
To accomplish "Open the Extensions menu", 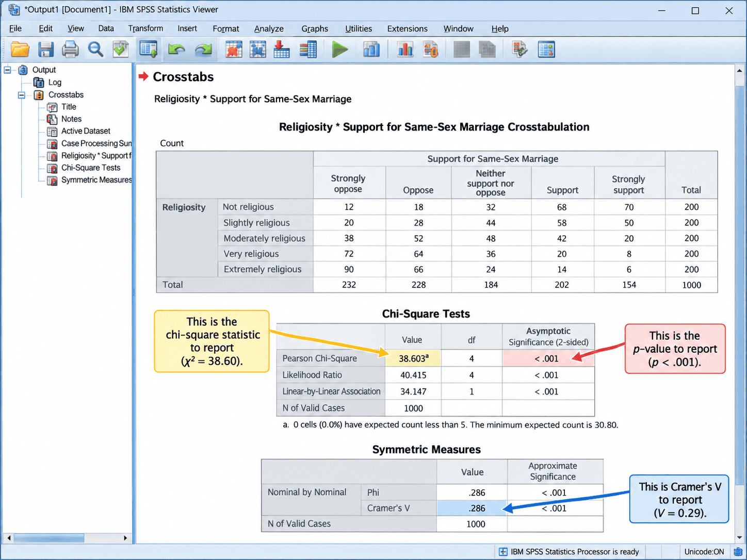I will pos(408,29).
